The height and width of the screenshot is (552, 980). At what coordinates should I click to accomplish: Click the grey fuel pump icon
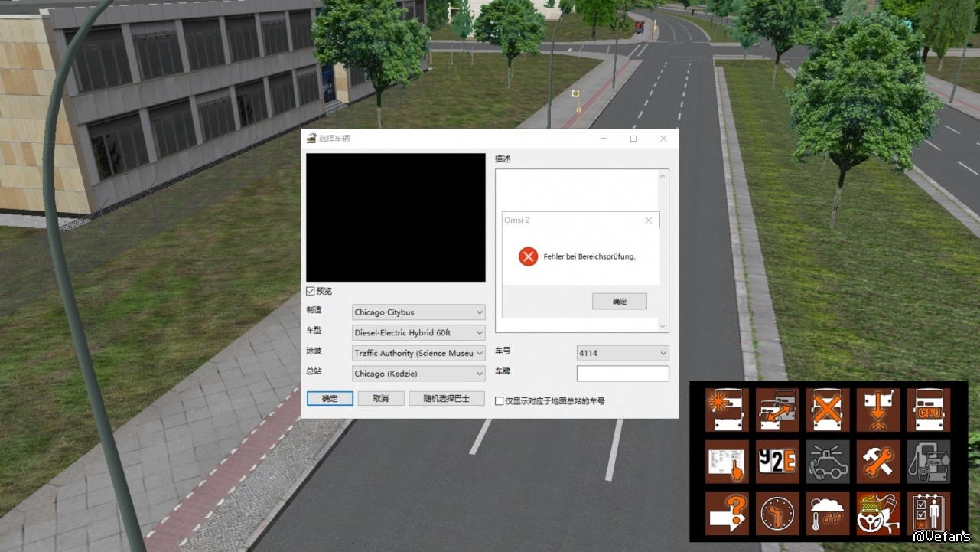(x=929, y=462)
